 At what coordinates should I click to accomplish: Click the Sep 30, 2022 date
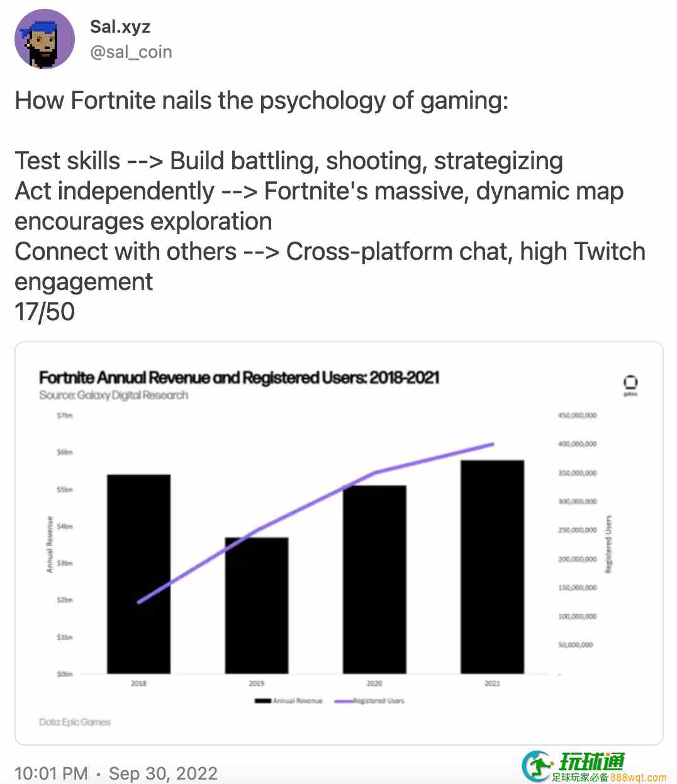(163, 773)
